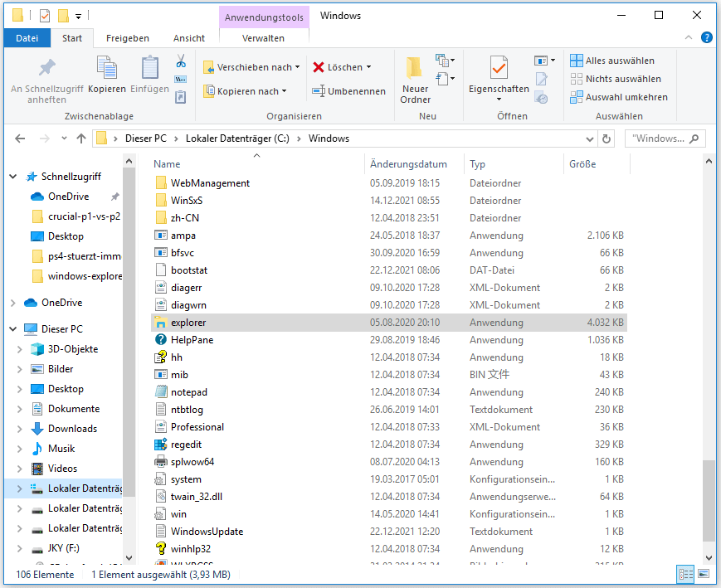The width and height of the screenshot is (721, 588).
Task: Open the Neues Element dropdown
Action: coord(445,61)
